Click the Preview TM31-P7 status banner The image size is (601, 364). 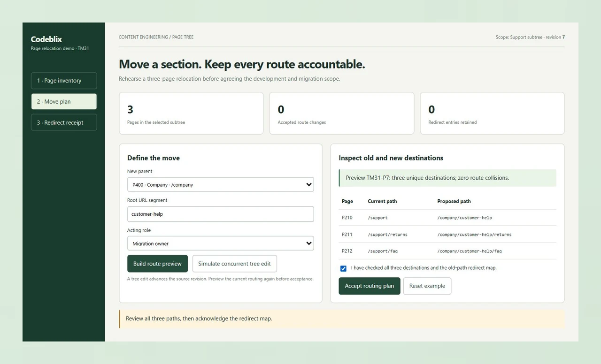[x=447, y=178]
